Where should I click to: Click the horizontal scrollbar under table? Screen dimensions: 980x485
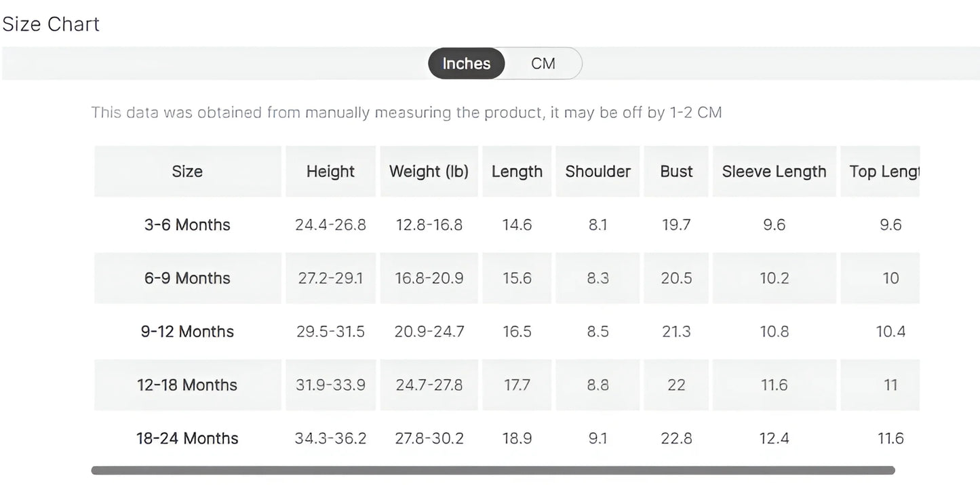(x=493, y=470)
